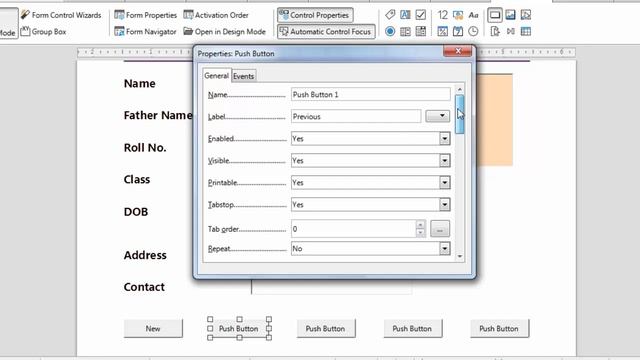This screenshot has height=360, width=640.
Task: Click the Contact text field in the form
Action: [x=331, y=287]
